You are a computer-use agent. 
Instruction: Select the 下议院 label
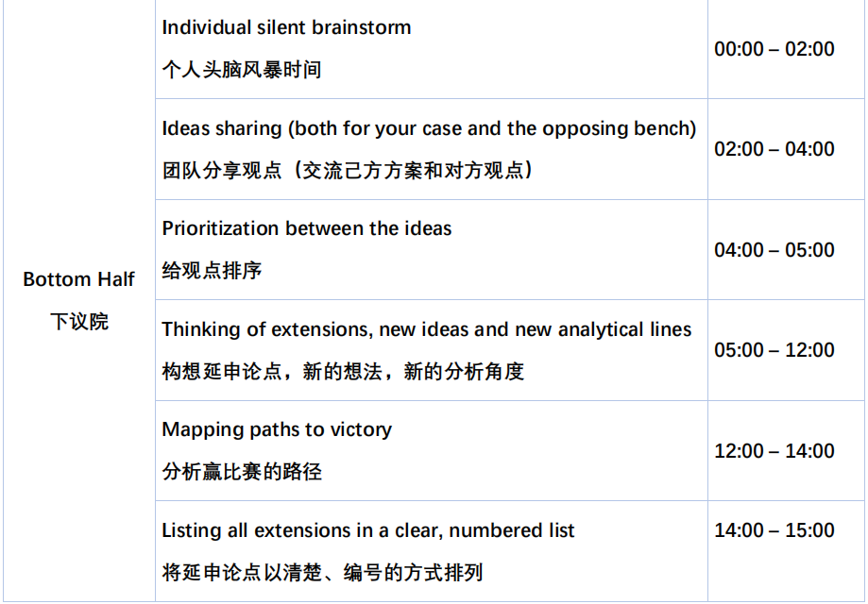pos(79,322)
